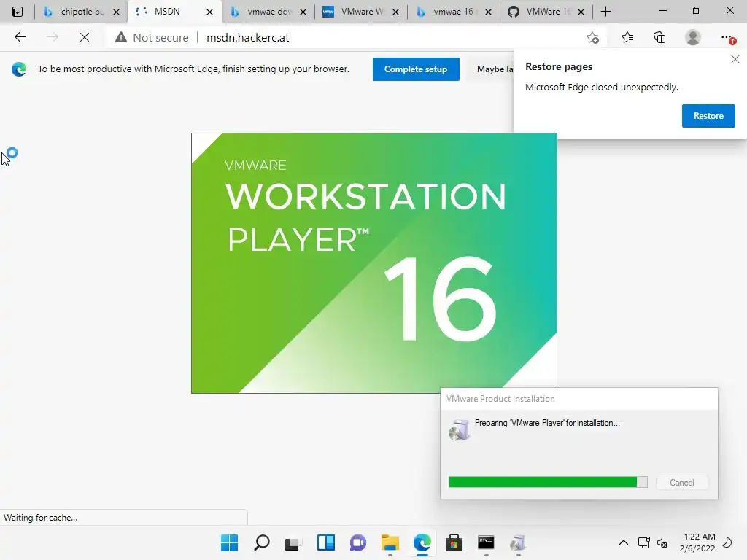Stop loading the page
The width and height of the screenshot is (747, 560).
(x=85, y=37)
